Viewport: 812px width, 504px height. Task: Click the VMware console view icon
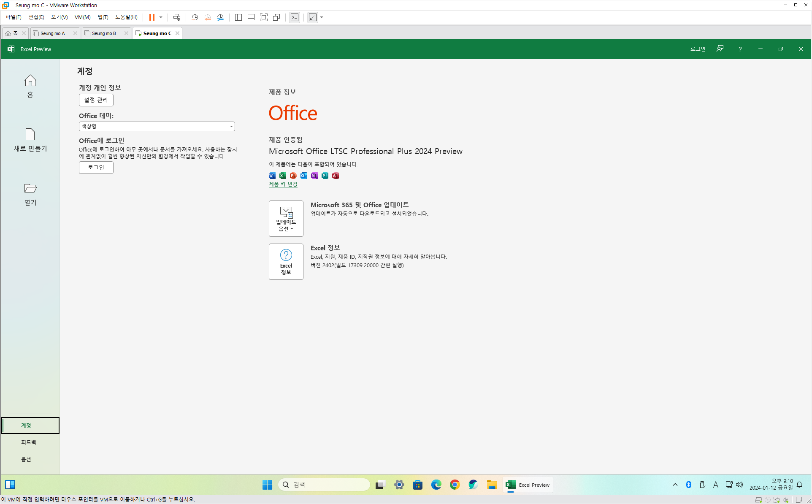pyautogui.click(x=295, y=17)
